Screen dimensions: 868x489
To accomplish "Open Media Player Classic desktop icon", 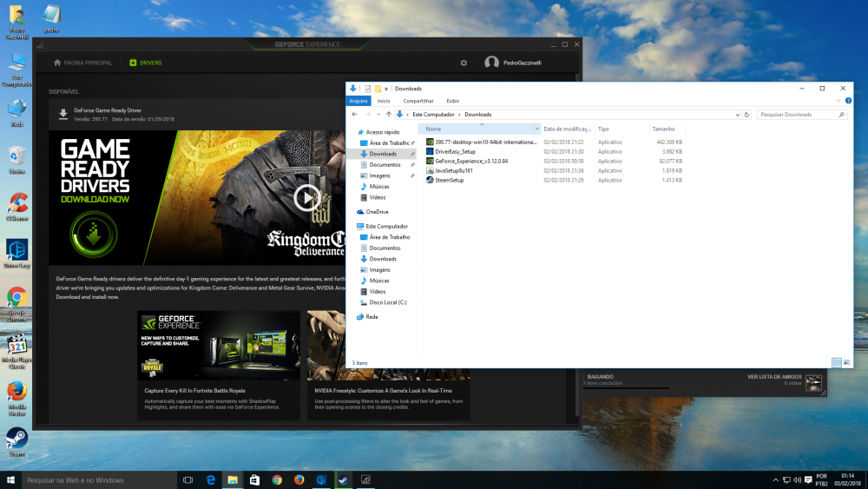I will (17, 352).
